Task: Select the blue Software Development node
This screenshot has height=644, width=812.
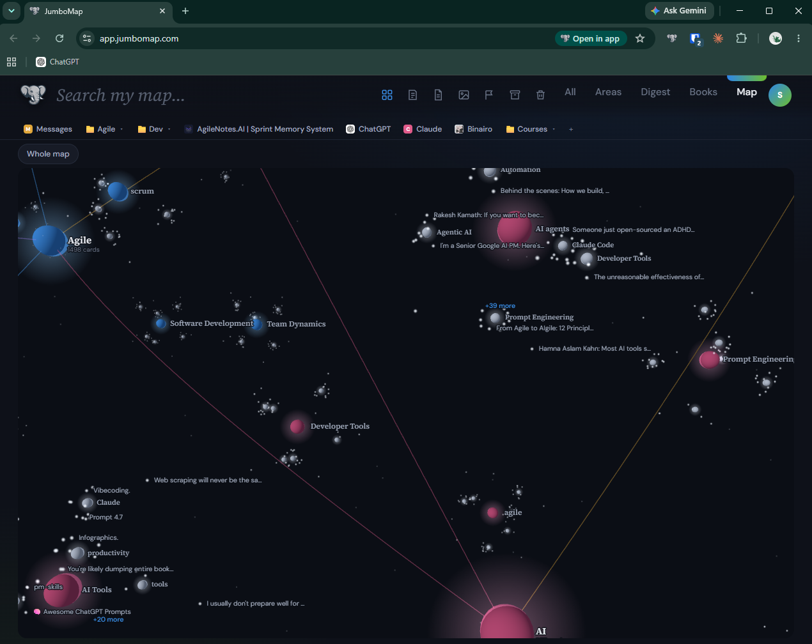Action: (x=161, y=323)
